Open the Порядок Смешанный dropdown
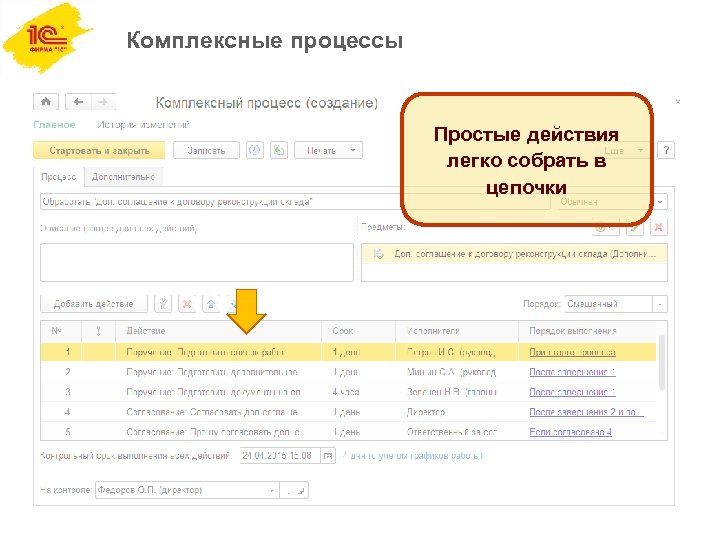 click(660, 304)
